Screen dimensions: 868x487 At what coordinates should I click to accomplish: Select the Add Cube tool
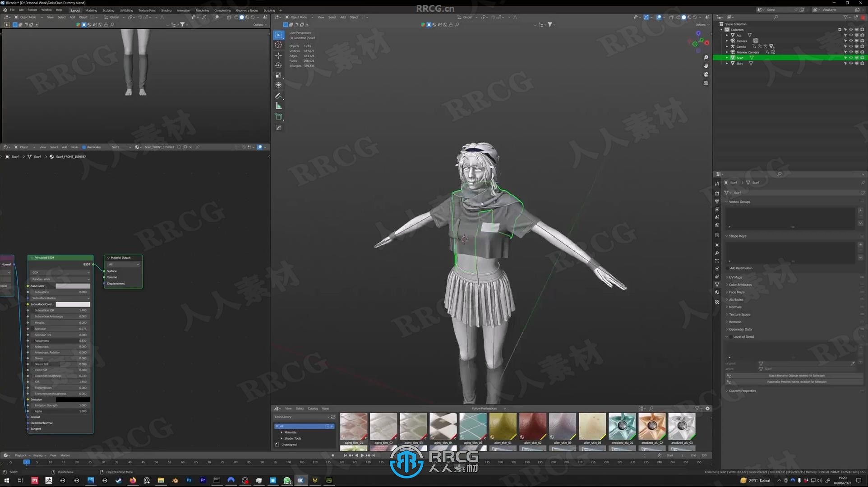279,117
